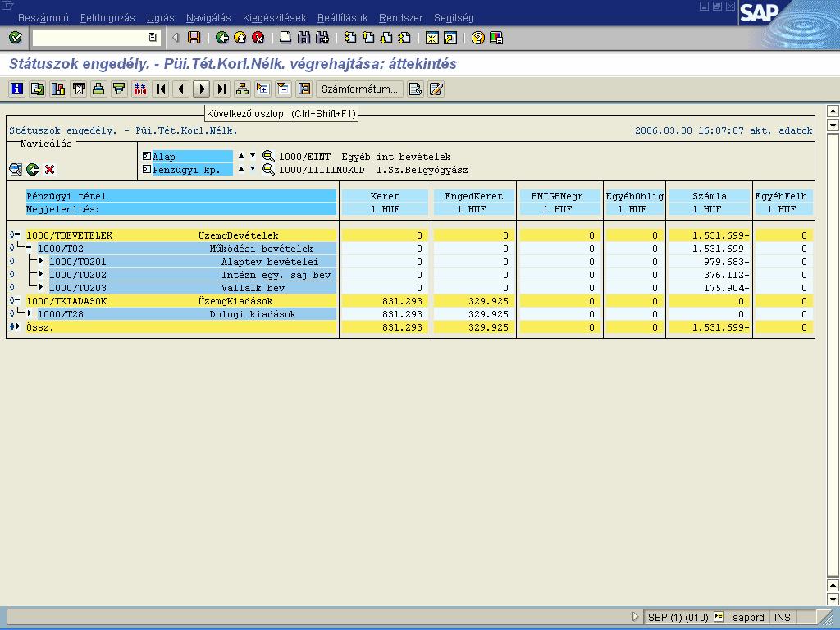Expand the 1000/T0201 node

pos(41,261)
